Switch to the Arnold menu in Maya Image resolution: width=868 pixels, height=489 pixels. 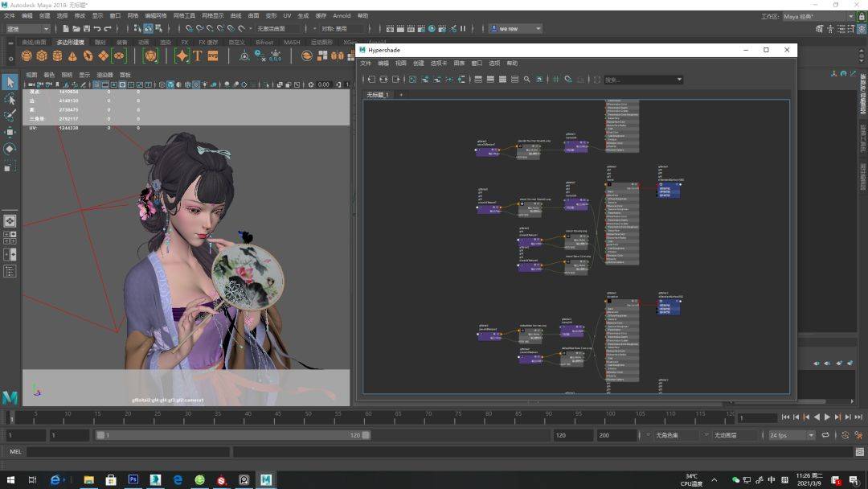tap(342, 14)
